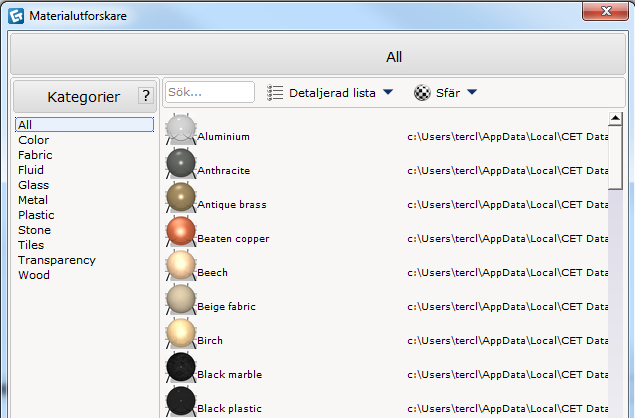Click the file path in Anthracite row
This screenshot has width=635, height=418.
click(x=507, y=171)
